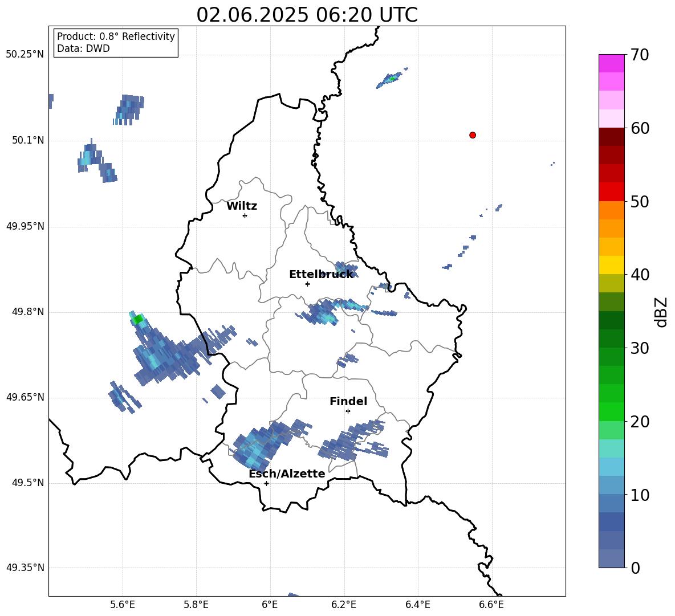The image size is (675, 616).
Task: Click the Findel city label
Action: [x=348, y=401]
